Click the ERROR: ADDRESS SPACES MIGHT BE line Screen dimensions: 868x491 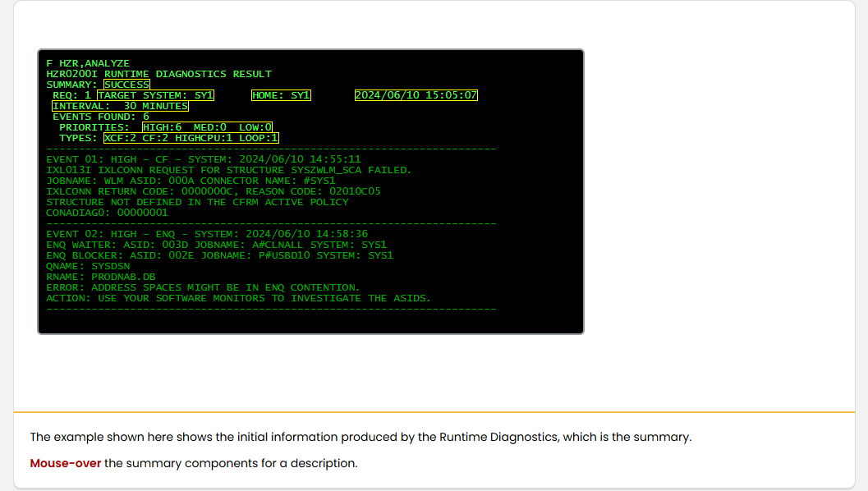click(203, 287)
